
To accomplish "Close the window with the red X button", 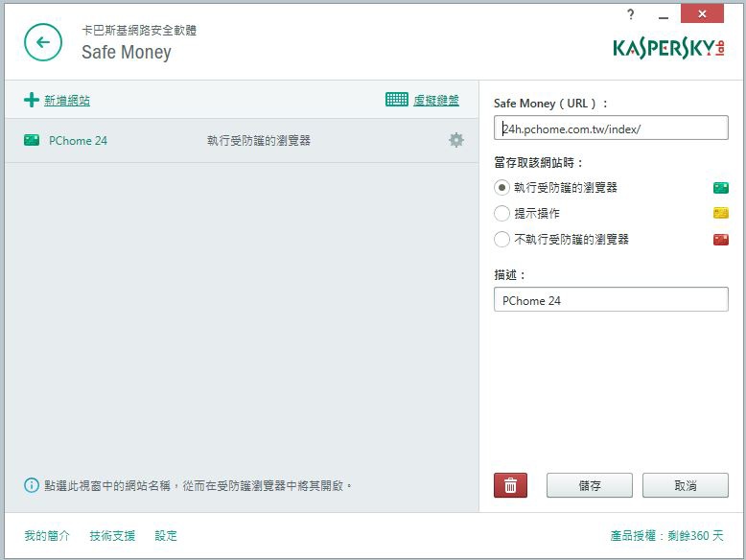I will coord(702,13).
